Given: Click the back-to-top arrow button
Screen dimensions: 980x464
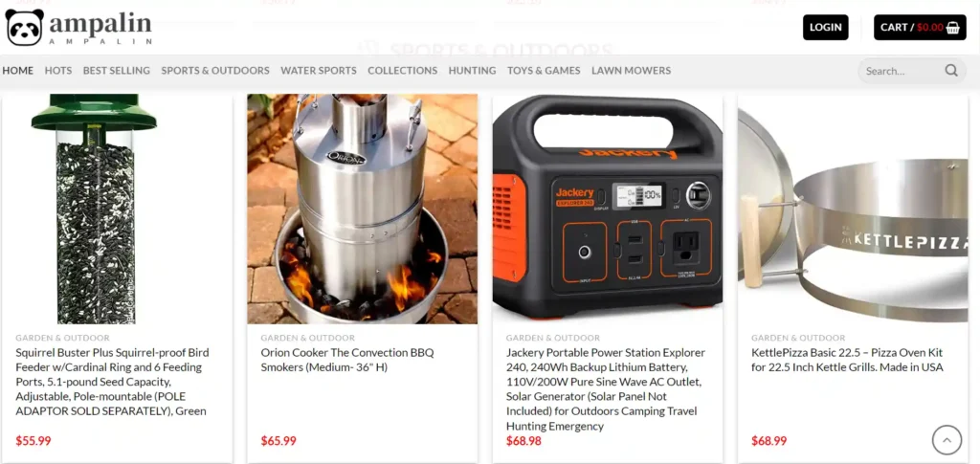Looking at the screenshot, I should click(947, 440).
